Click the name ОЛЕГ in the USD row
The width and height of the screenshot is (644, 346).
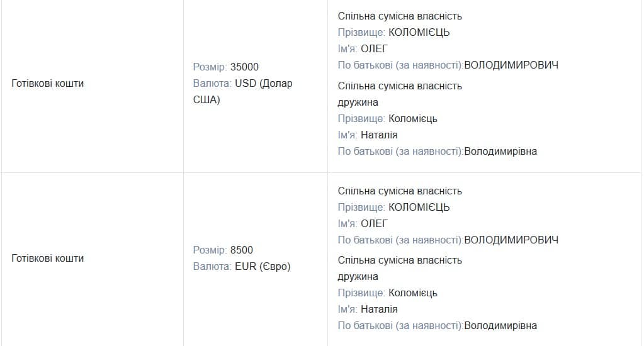click(374, 49)
